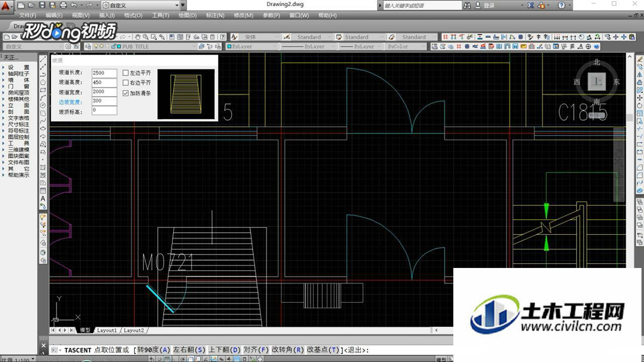Viewport: 644px width, 362px height.
Task: Click the Text Style icon beside 宋体
Action: point(234,37)
